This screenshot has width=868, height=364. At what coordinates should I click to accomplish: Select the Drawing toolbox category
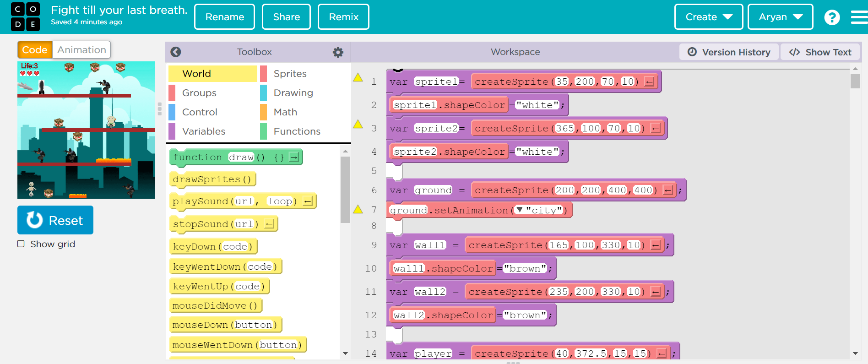(304, 93)
